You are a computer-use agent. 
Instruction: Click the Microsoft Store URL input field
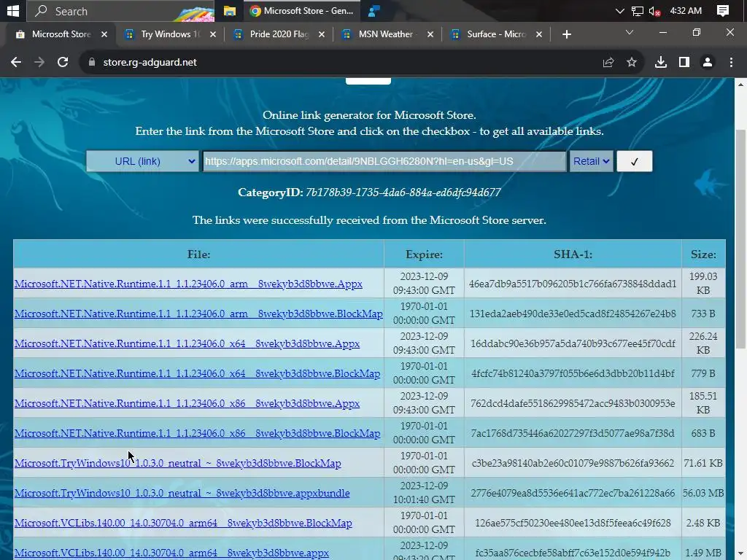pos(384,161)
